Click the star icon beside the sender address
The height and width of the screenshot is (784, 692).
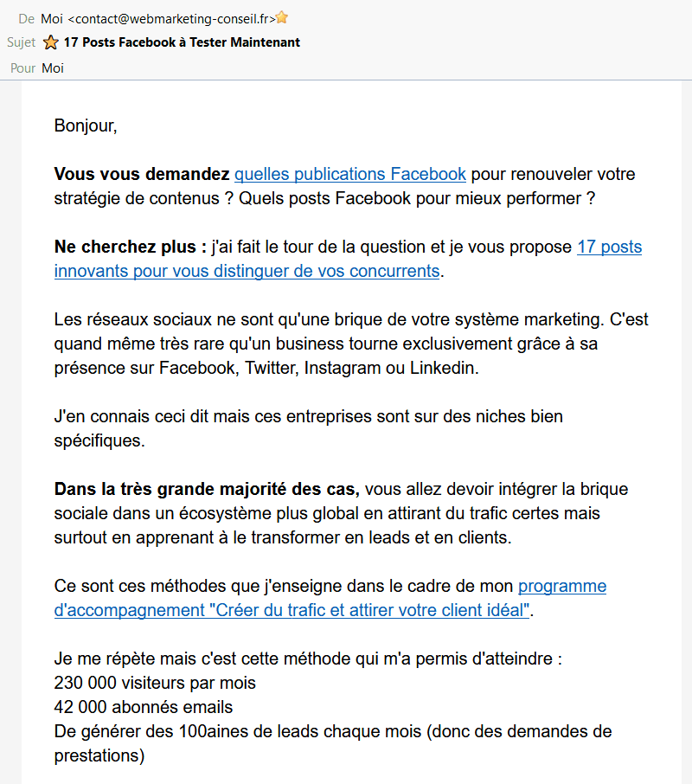pyautogui.click(x=282, y=18)
